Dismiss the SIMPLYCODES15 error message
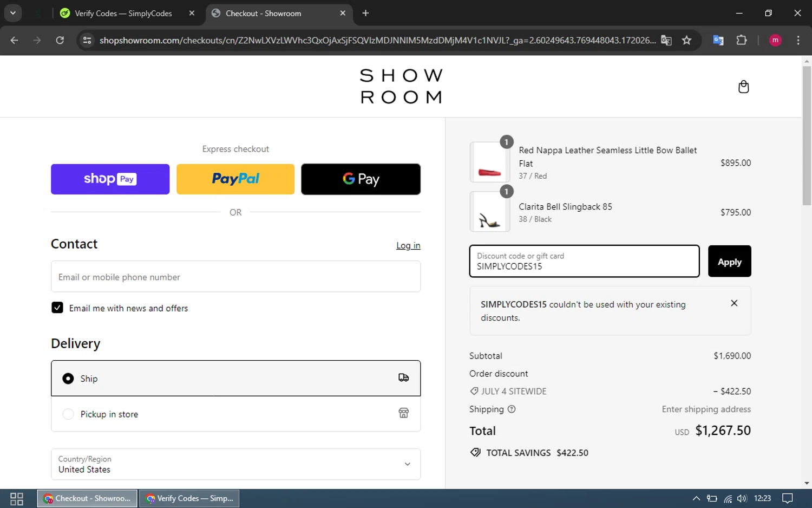This screenshot has height=508, width=812. coord(734,303)
